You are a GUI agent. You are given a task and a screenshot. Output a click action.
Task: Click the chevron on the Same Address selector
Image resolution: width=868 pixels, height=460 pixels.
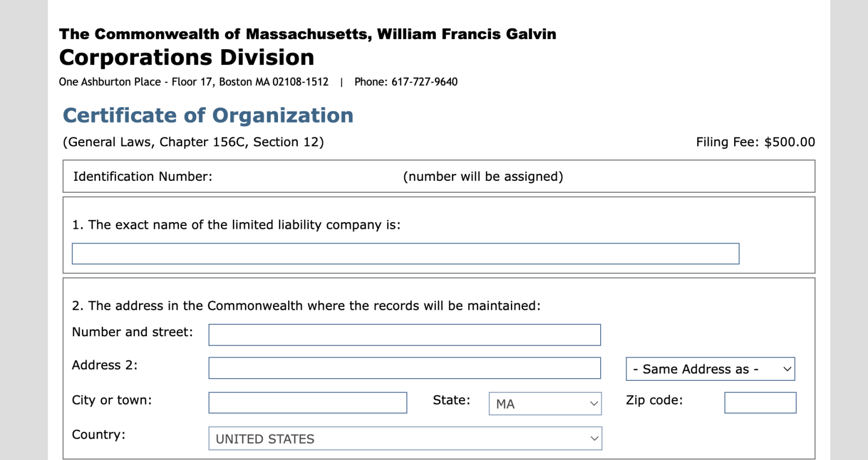tap(787, 368)
